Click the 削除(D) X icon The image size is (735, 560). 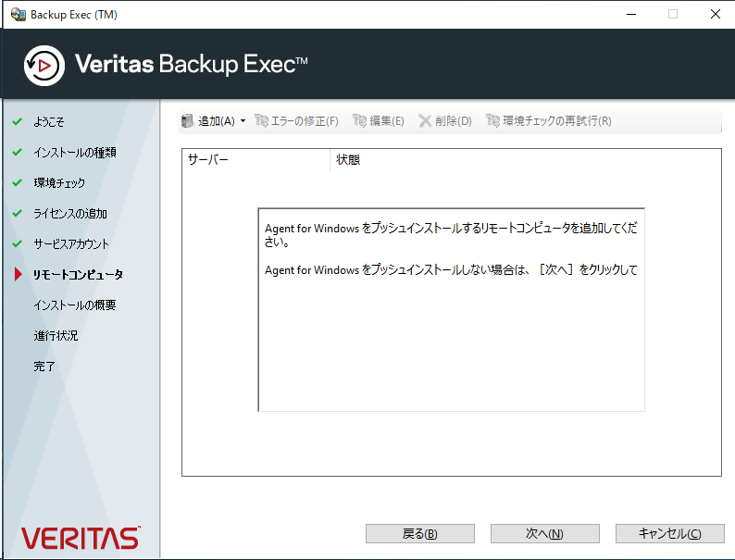coord(425,121)
